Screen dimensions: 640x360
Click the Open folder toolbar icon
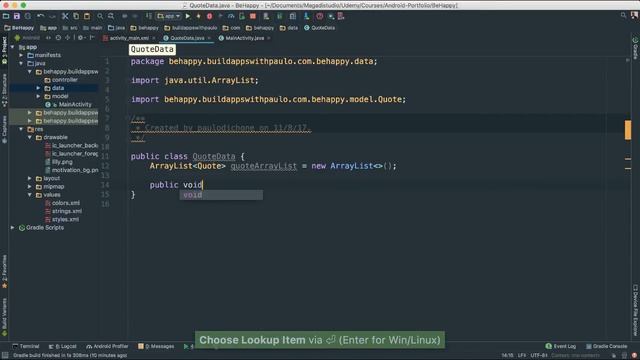click(6, 16)
